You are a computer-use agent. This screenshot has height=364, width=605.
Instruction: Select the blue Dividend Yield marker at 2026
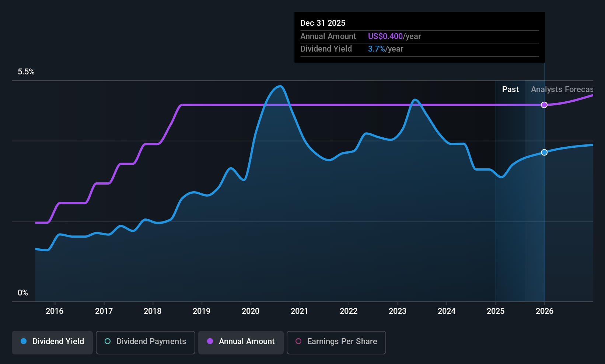pos(544,153)
